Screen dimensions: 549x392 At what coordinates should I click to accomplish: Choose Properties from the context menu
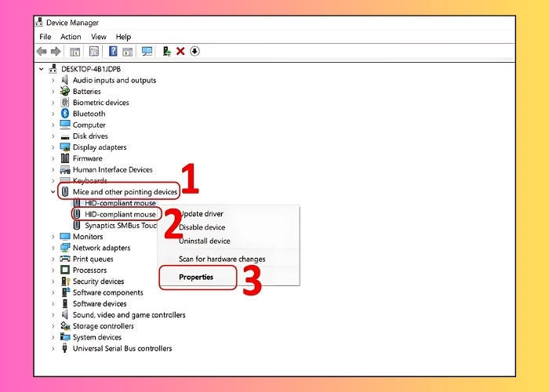[196, 277]
